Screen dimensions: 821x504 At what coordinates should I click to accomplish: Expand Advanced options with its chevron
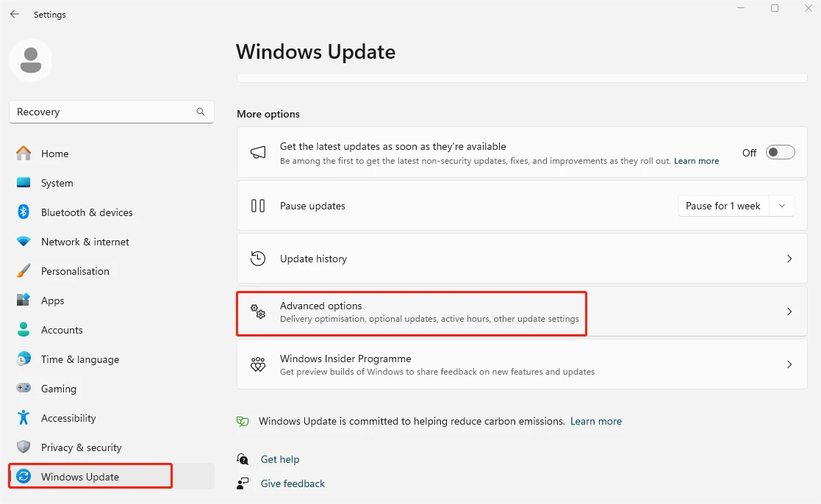tap(789, 312)
